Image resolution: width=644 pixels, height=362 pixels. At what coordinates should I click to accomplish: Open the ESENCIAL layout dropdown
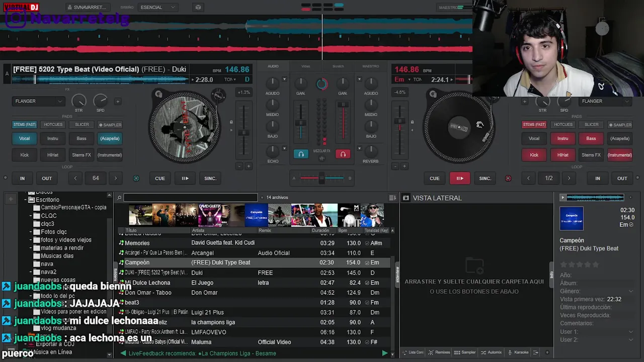pos(158,7)
